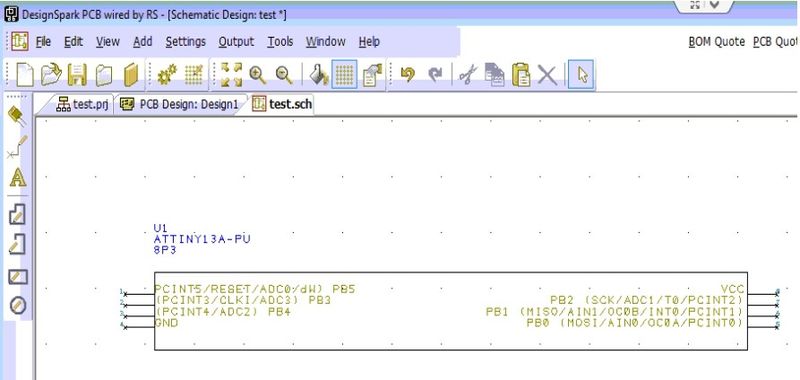Screen dimensions: 800x380
Task: Open the Add menu
Action: click(143, 42)
